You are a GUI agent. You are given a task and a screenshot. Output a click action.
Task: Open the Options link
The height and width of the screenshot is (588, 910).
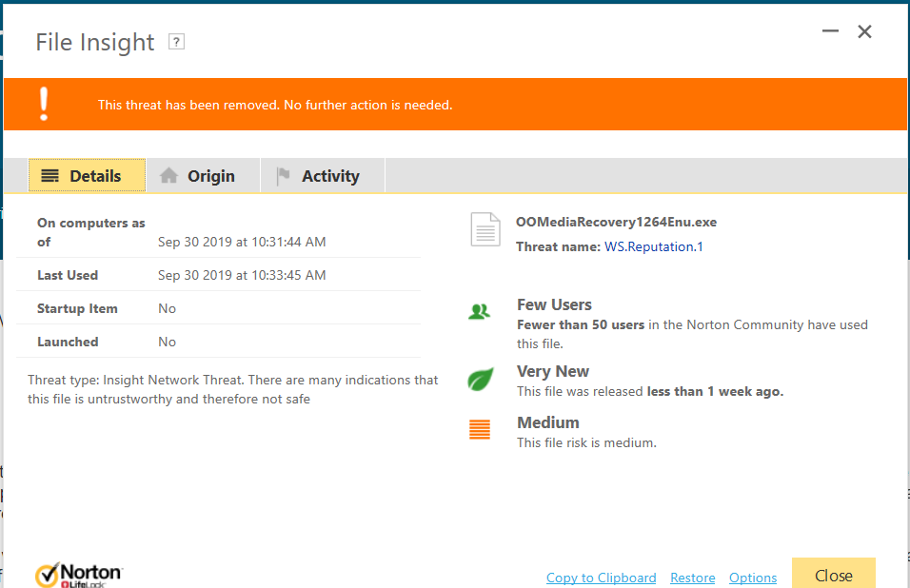pos(753,578)
